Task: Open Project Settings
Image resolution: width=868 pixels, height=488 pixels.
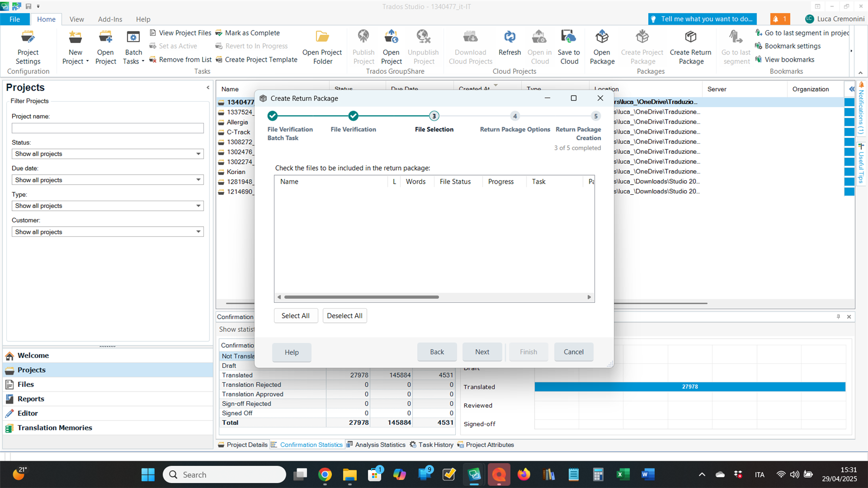Action: pos(27,47)
